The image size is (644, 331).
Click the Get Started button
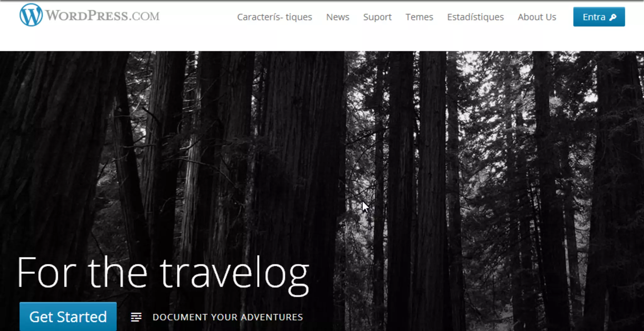68,316
